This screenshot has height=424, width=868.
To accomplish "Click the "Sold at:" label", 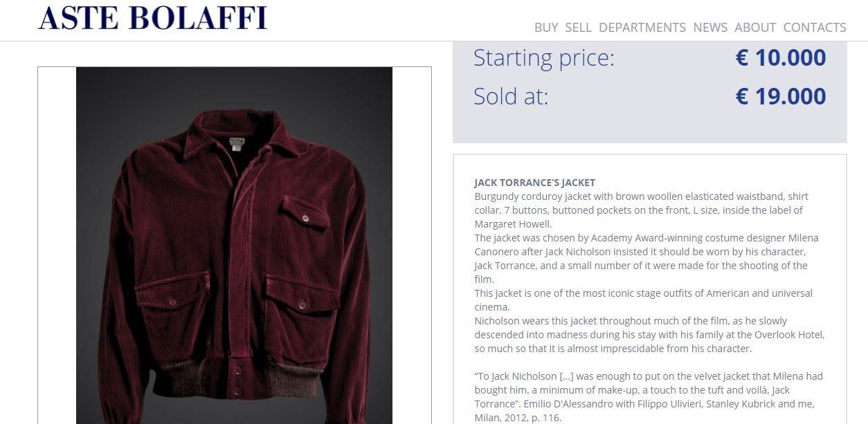I will [510, 96].
